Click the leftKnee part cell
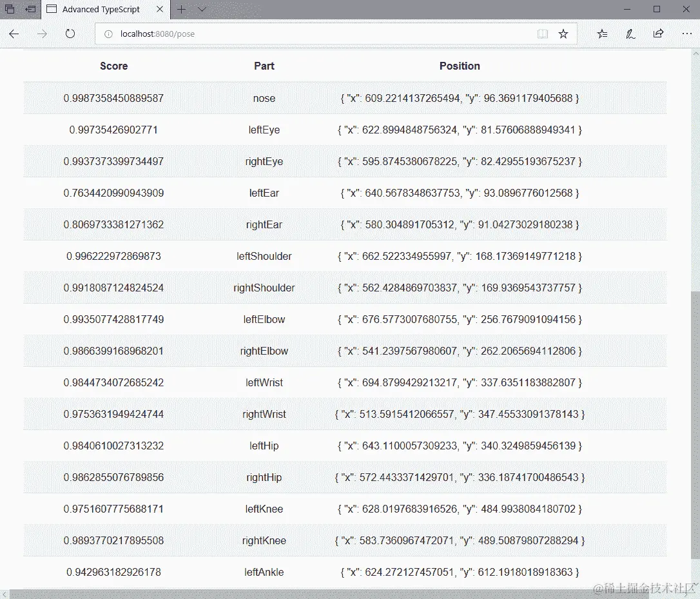 tap(264, 509)
